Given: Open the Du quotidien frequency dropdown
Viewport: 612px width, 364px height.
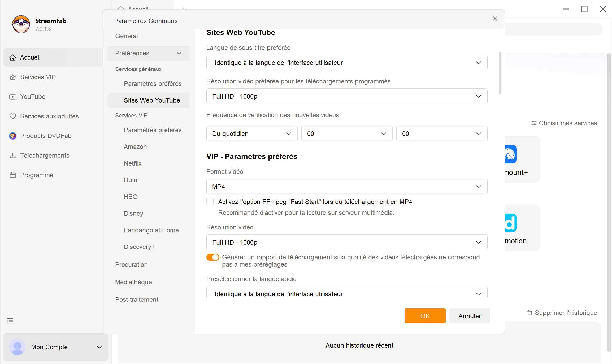Looking at the screenshot, I should pyautogui.click(x=251, y=134).
